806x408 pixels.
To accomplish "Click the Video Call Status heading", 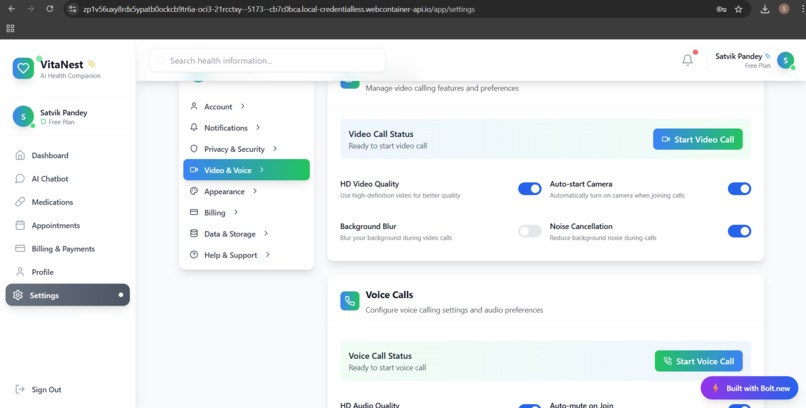I will [381, 134].
